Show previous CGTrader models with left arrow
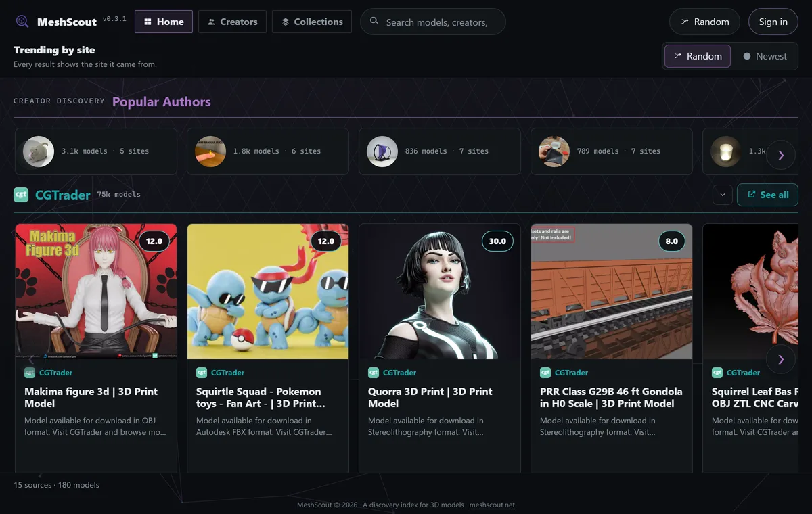 click(x=31, y=359)
